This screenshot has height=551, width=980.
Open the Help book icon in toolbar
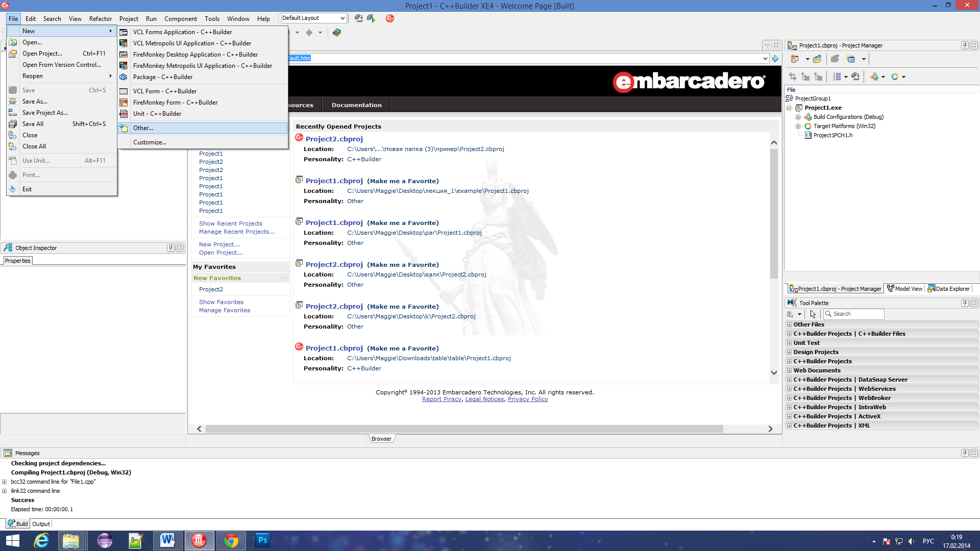pyautogui.click(x=337, y=33)
